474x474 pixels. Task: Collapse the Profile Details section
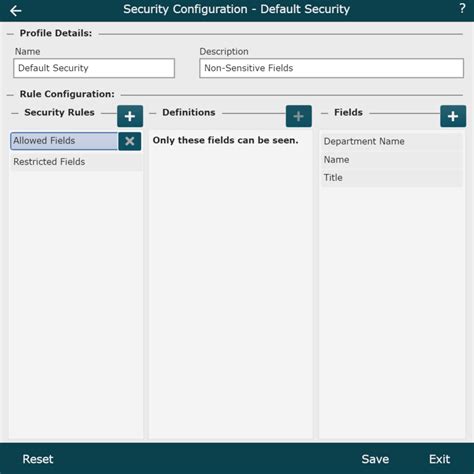tap(10, 34)
